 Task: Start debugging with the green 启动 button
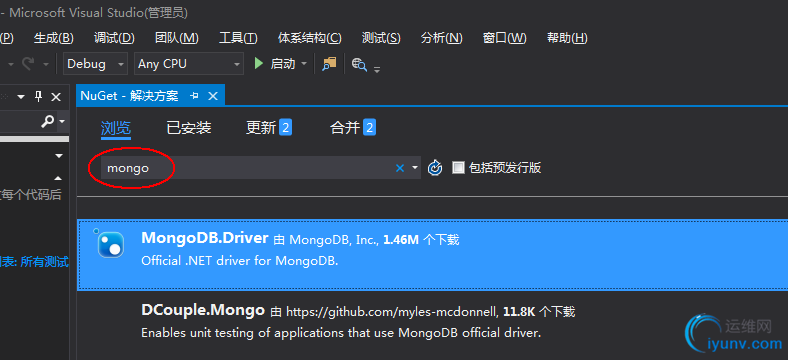pos(274,64)
